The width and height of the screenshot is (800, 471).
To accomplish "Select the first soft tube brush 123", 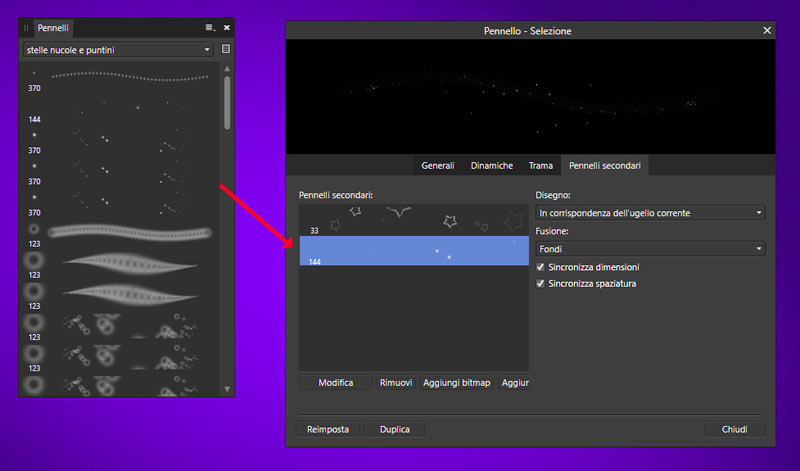I will tap(119, 235).
